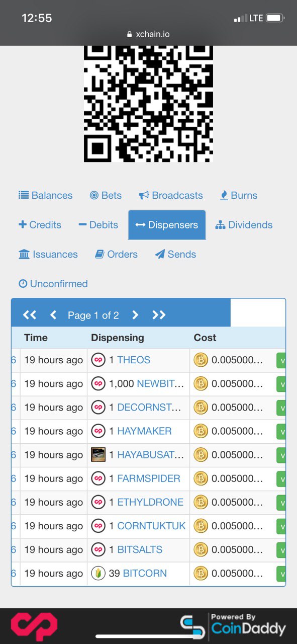This screenshot has height=644, width=297.
Task: Select the Dispensers tab
Action: tap(167, 225)
